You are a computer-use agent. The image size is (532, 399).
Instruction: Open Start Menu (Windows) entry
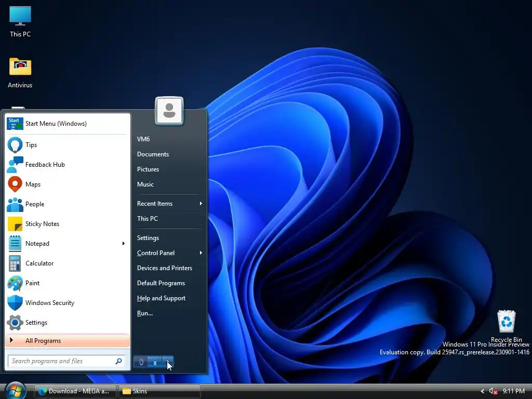pos(68,124)
